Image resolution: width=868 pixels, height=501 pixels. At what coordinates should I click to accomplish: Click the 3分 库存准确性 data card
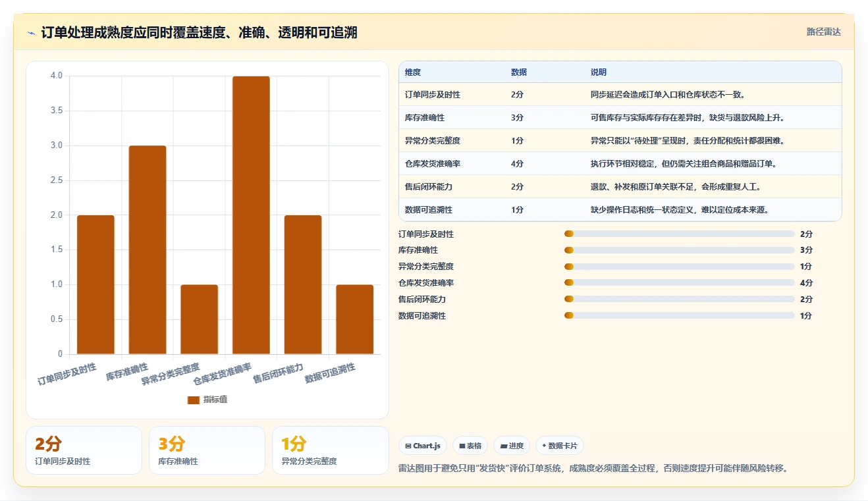207,450
